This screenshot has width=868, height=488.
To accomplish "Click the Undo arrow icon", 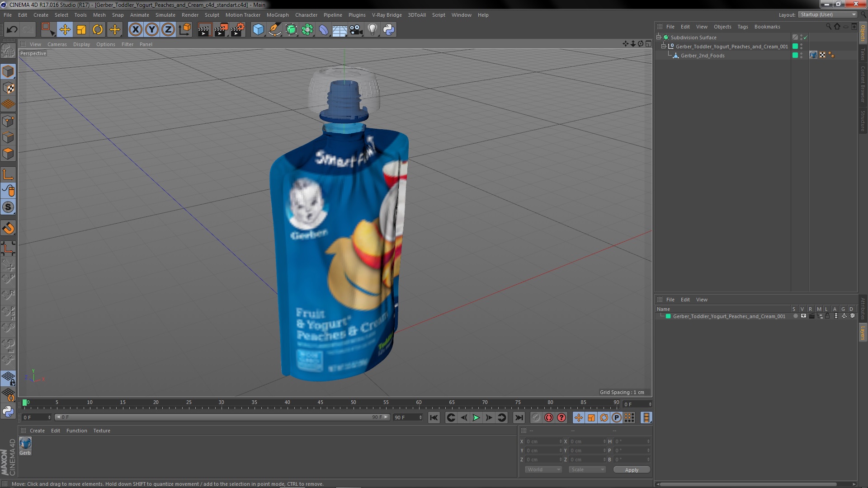I will pyautogui.click(x=12, y=30).
